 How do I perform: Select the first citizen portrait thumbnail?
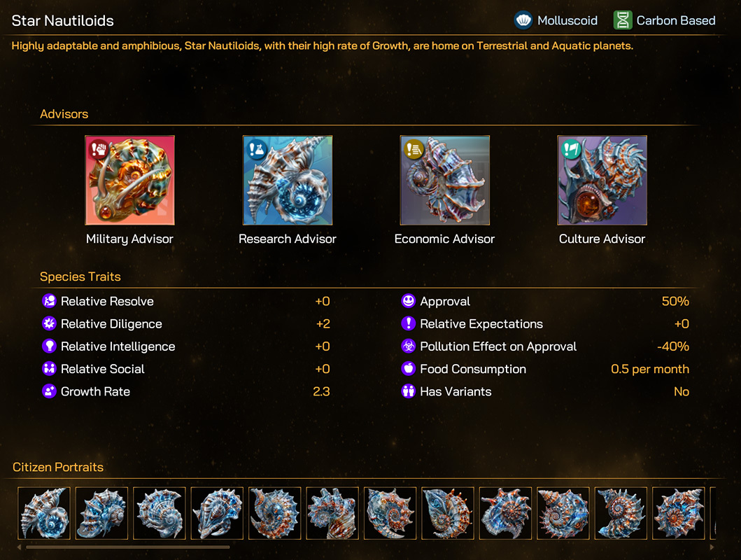point(44,513)
